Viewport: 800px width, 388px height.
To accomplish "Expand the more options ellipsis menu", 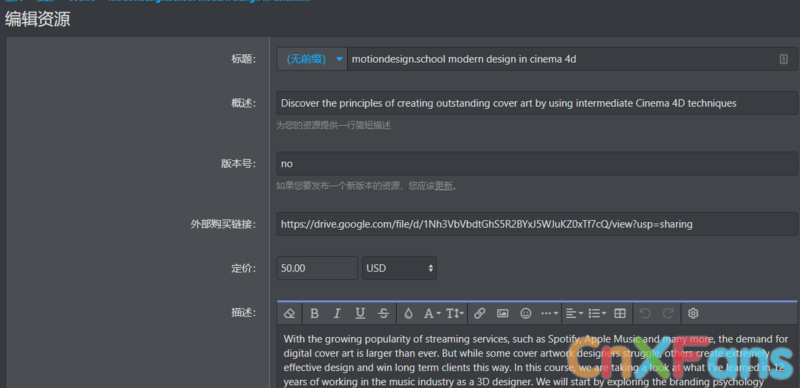I will [549, 313].
